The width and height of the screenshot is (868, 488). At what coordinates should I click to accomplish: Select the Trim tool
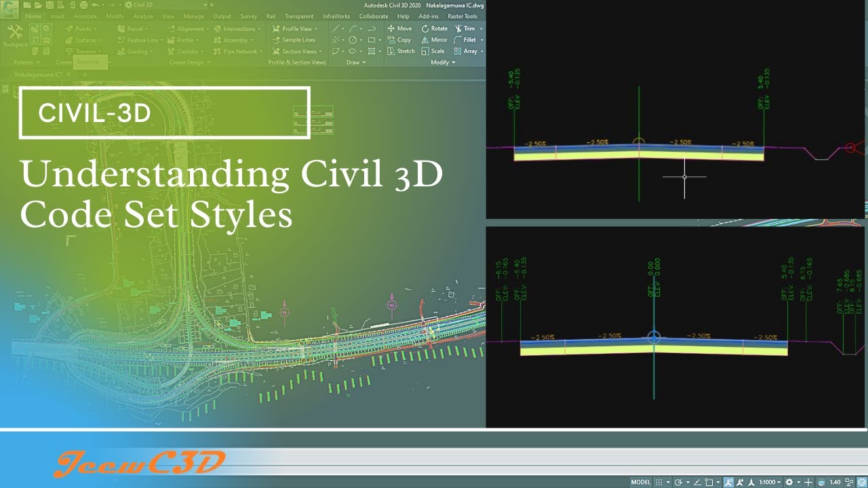point(465,28)
